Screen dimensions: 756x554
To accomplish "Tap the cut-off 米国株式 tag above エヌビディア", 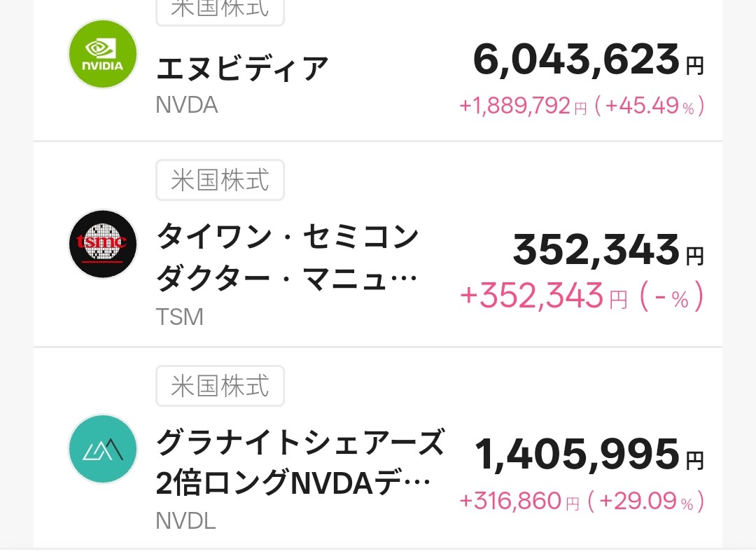I will click(x=220, y=10).
